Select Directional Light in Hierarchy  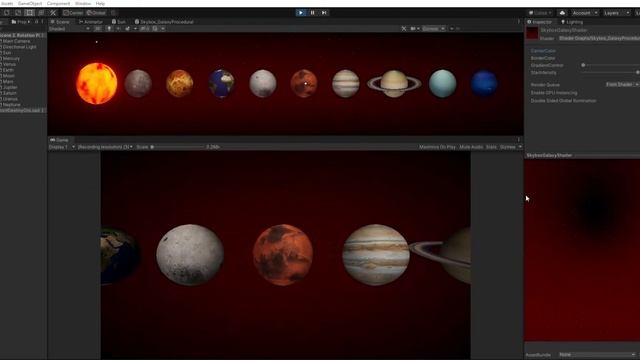click(19, 47)
